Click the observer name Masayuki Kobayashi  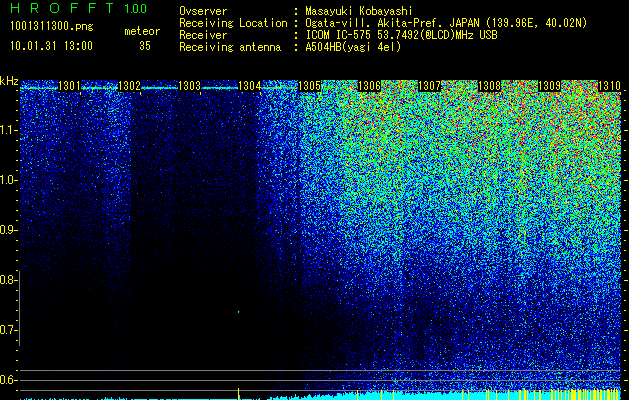pos(359,11)
